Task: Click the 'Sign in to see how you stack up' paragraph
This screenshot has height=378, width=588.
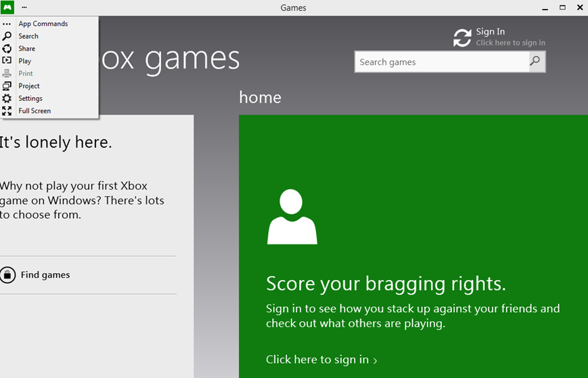Action: 413,316
